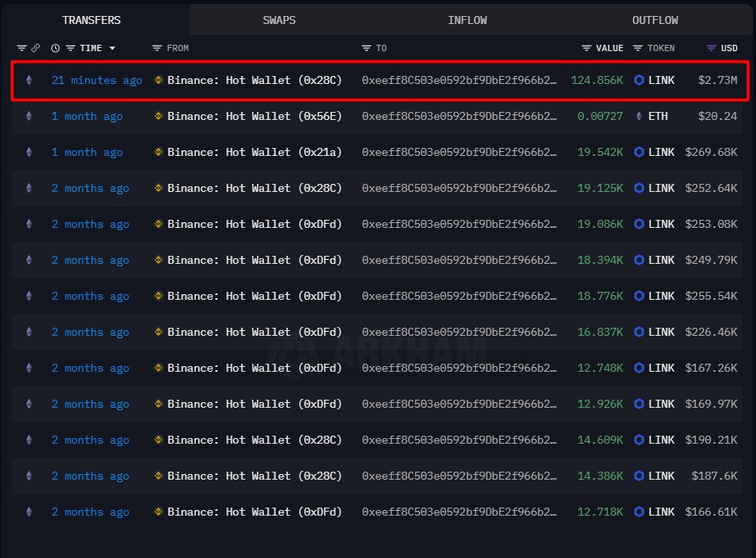The width and height of the screenshot is (756, 558).
Task: Click LINK token icon in 16.837K row
Action: tap(639, 332)
